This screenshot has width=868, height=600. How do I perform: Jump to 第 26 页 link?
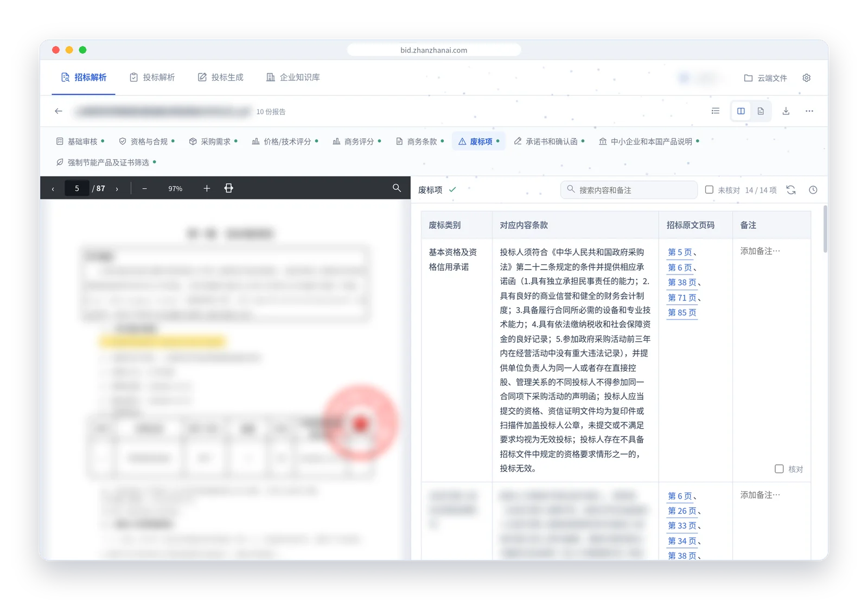click(682, 511)
